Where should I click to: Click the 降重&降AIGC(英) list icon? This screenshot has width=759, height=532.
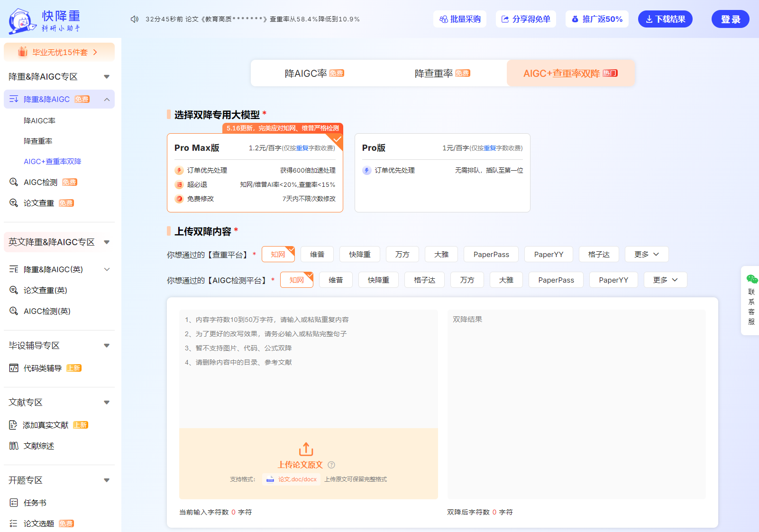(14, 269)
